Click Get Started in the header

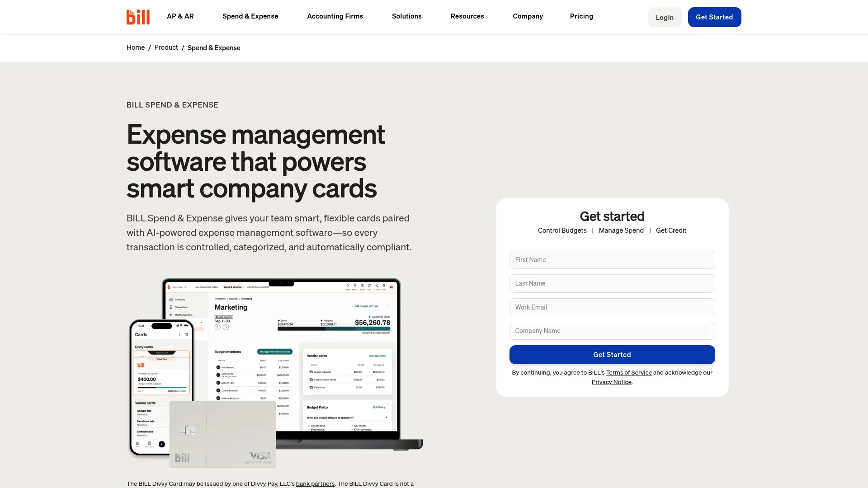[x=714, y=17]
